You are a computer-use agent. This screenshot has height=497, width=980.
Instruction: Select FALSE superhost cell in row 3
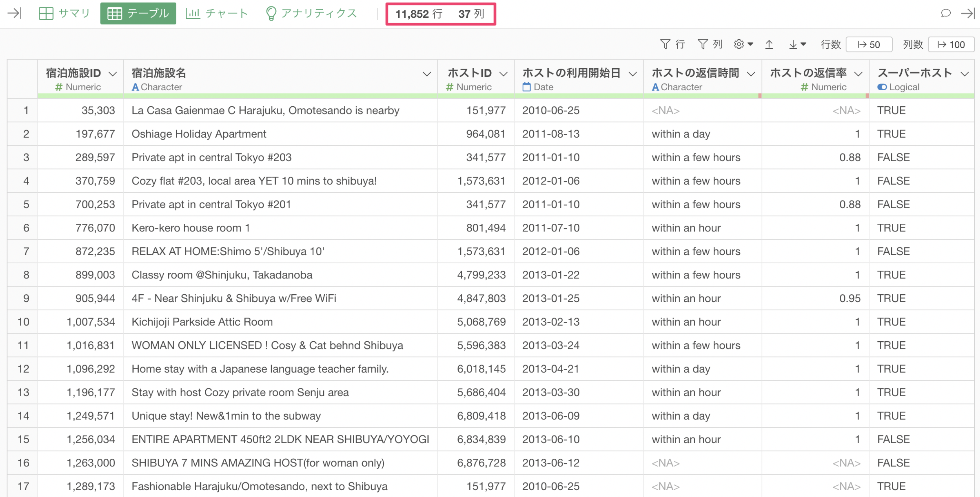click(x=922, y=157)
